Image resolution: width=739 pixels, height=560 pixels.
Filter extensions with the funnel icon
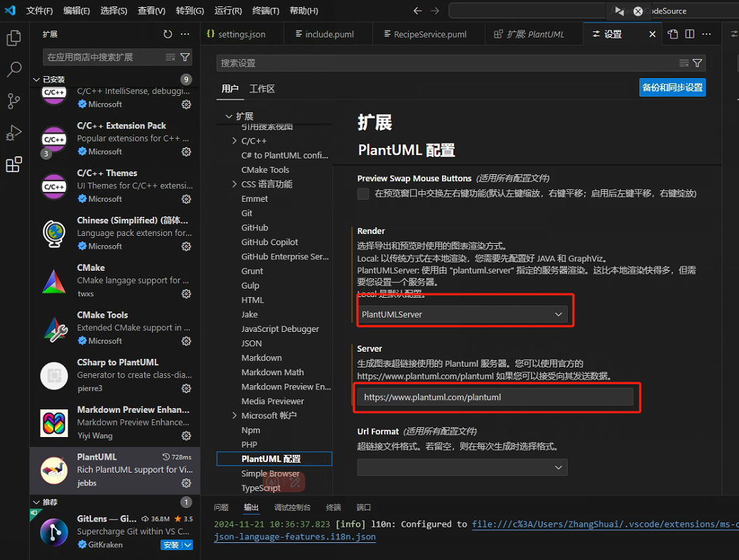185,57
